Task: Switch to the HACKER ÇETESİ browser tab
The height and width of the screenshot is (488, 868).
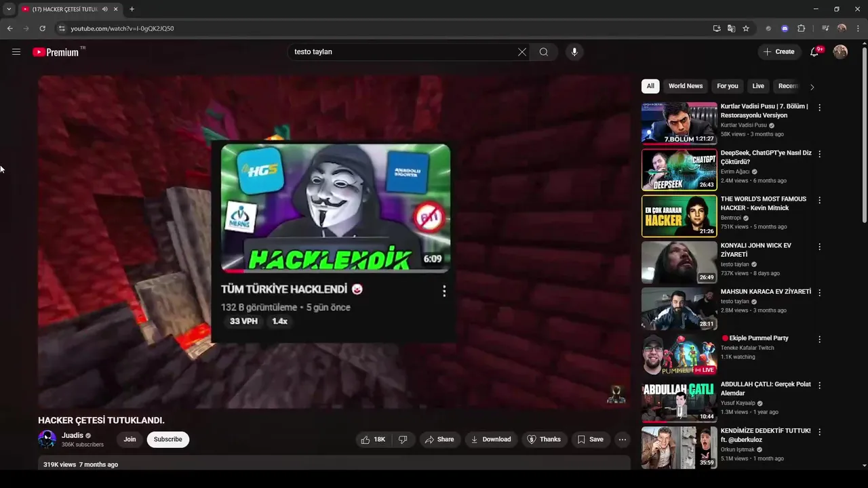Action: click(64, 9)
